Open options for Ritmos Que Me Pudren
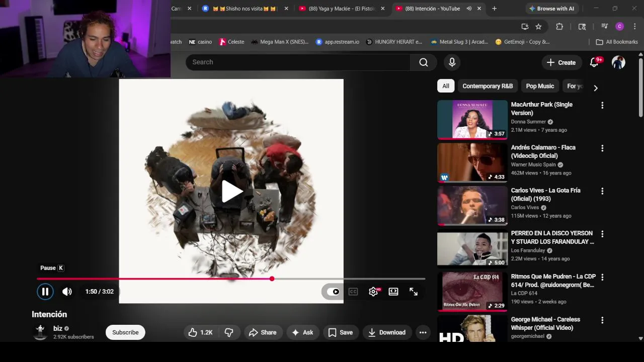 (x=602, y=277)
